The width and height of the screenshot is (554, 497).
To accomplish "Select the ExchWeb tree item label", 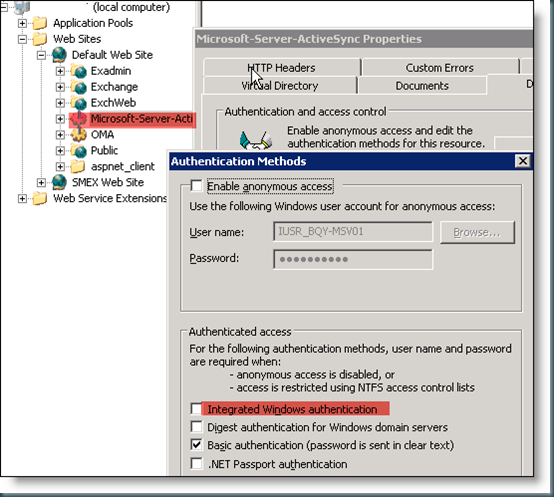I will [x=113, y=103].
